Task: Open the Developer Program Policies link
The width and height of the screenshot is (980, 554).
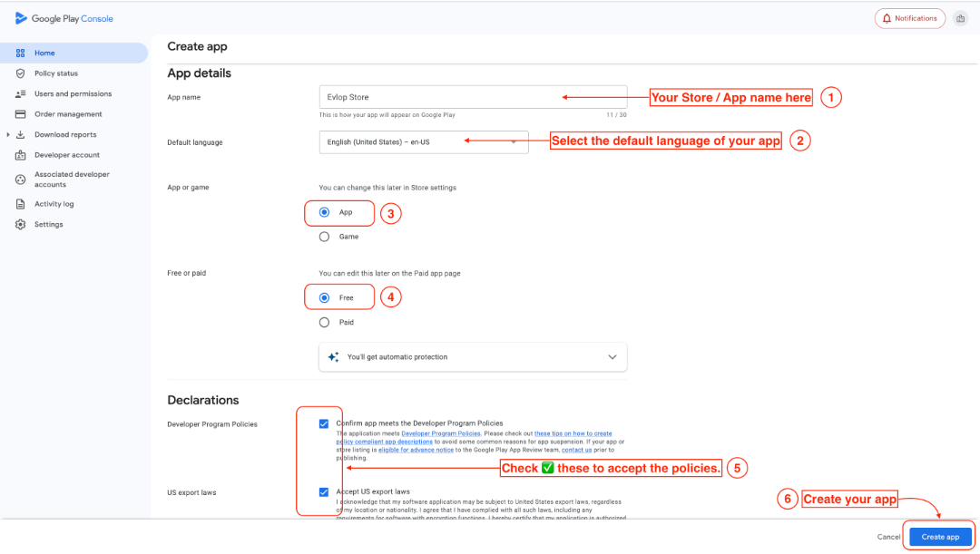Action: (x=441, y=433)
